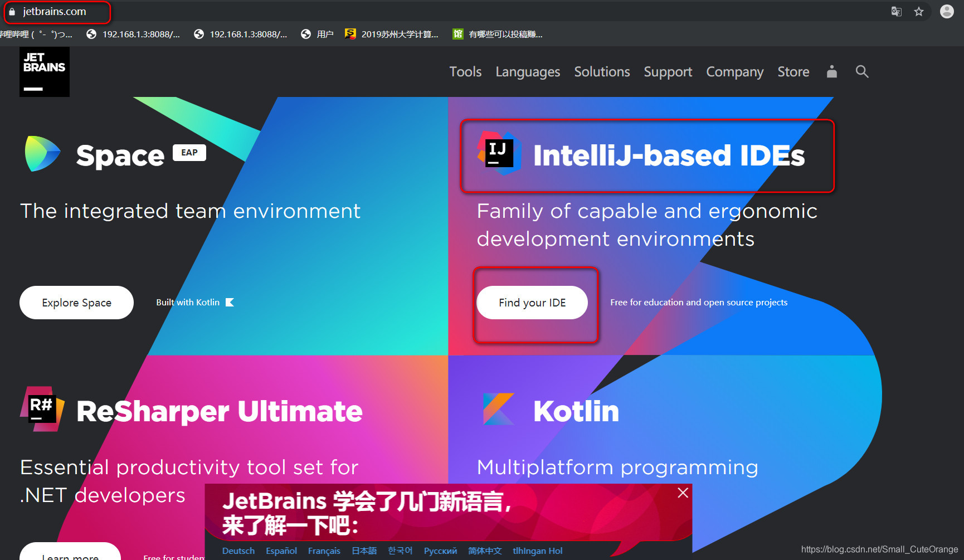This screenshot has width=964, height=560.
Task: Click the Kotlin heading text
Action: [576, 411]
